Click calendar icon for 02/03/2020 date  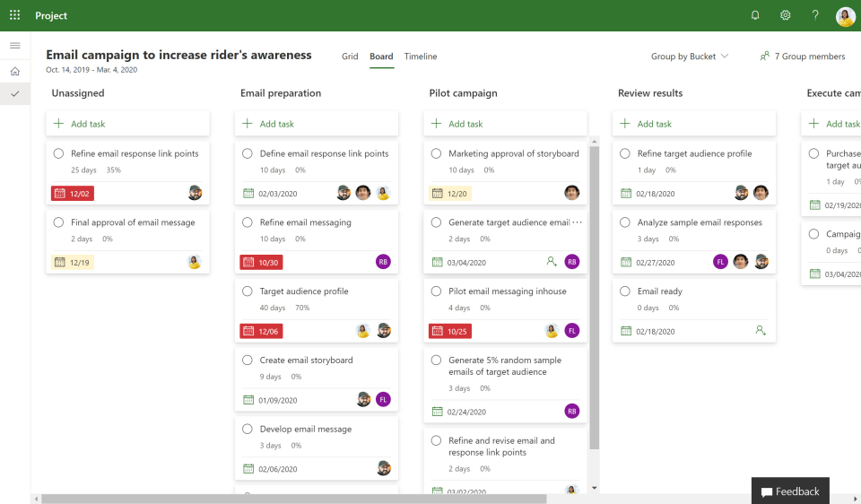pos(248,193)
